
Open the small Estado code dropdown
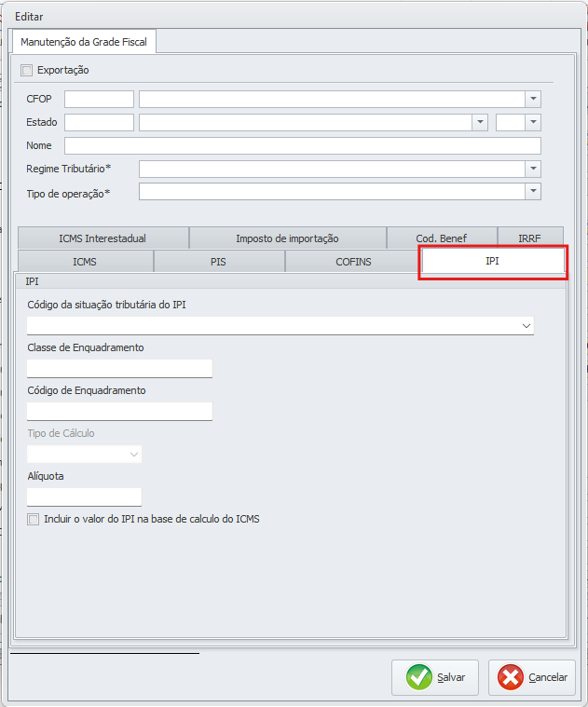coord(533,122)
